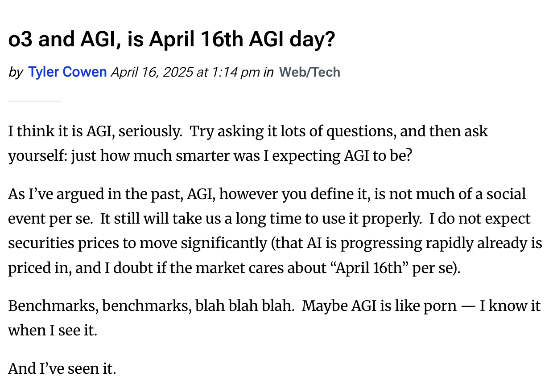Viewport: 553px width, 392px height.
Task: Click the post title about o3 and AGI
Action: [x=172, y=40]
